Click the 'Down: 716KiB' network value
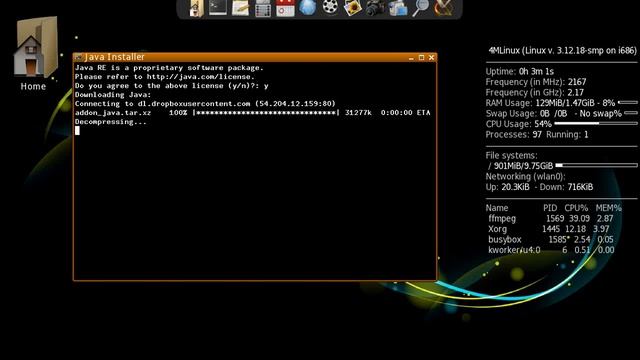640x360 pixels. click(x=566, y=187)
